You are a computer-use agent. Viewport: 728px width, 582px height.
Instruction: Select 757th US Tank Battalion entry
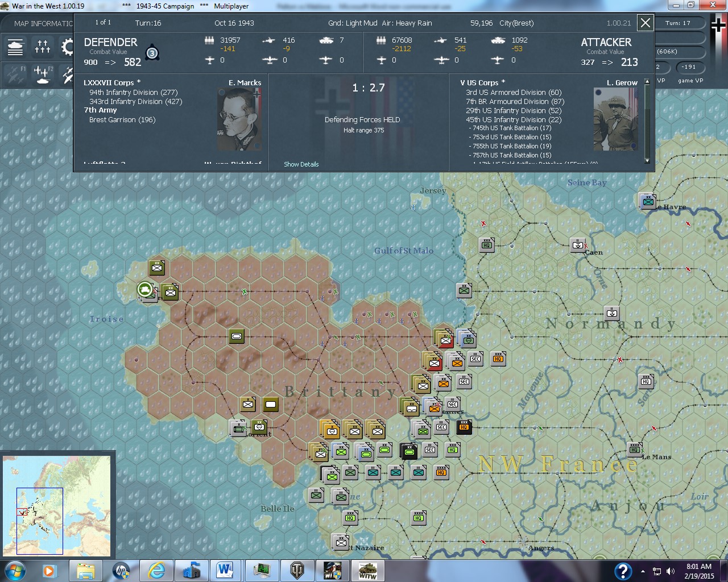pos(511,156)
